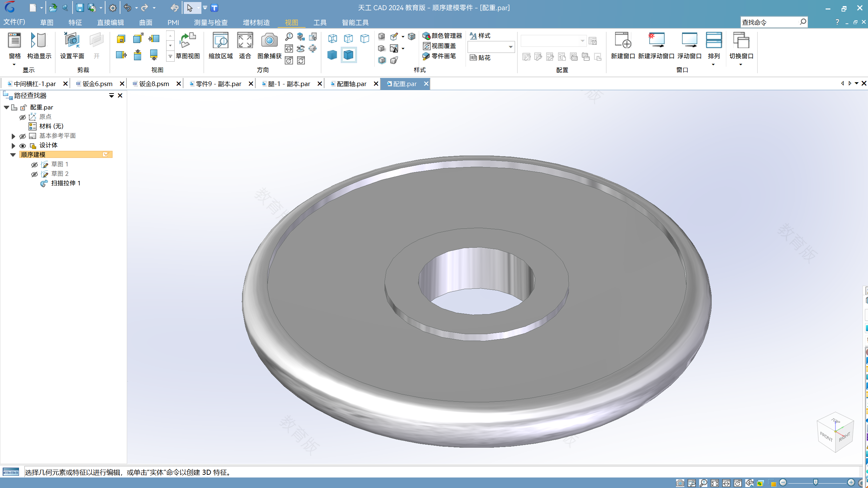Screen dimensions: 868x488
Task: Open the Tools (工具) ribbon tab
Action: click(320, 22)
